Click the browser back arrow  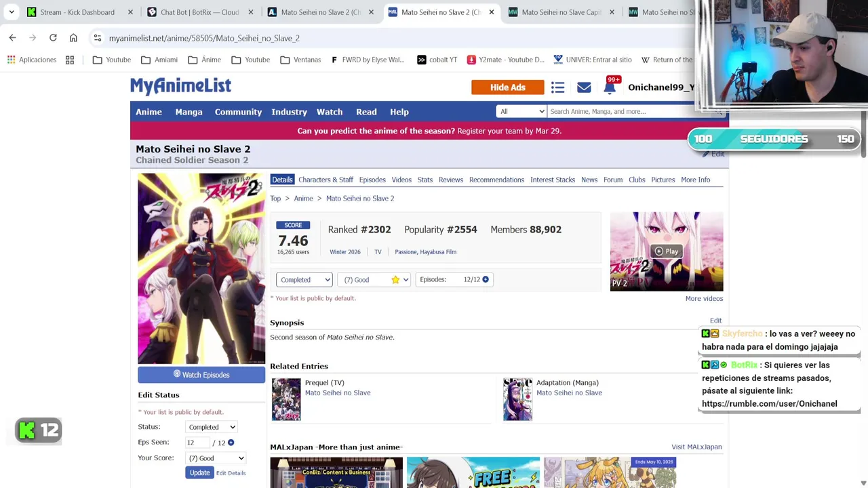coord(12,38)
